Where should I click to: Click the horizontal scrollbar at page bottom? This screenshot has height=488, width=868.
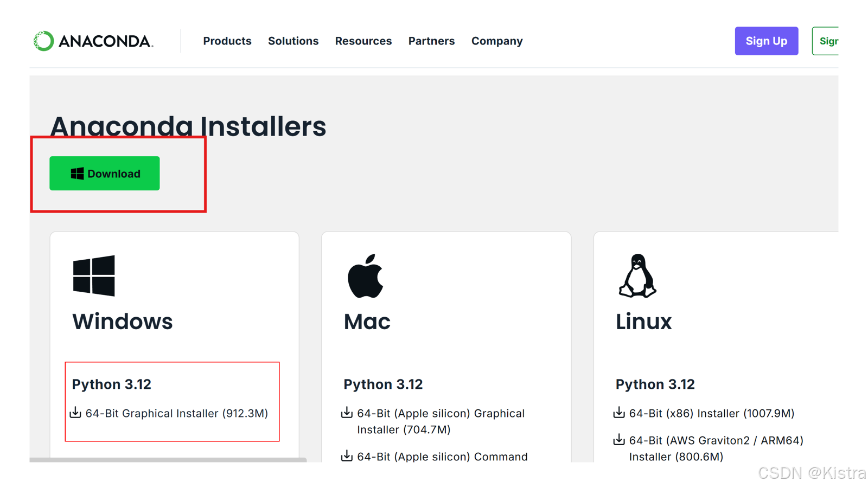[x=168, y=460]
